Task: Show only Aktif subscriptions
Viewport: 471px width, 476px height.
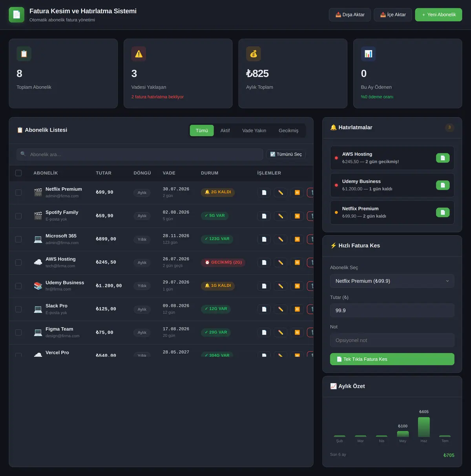Action: pyautogui.click(x=225, y=130)
